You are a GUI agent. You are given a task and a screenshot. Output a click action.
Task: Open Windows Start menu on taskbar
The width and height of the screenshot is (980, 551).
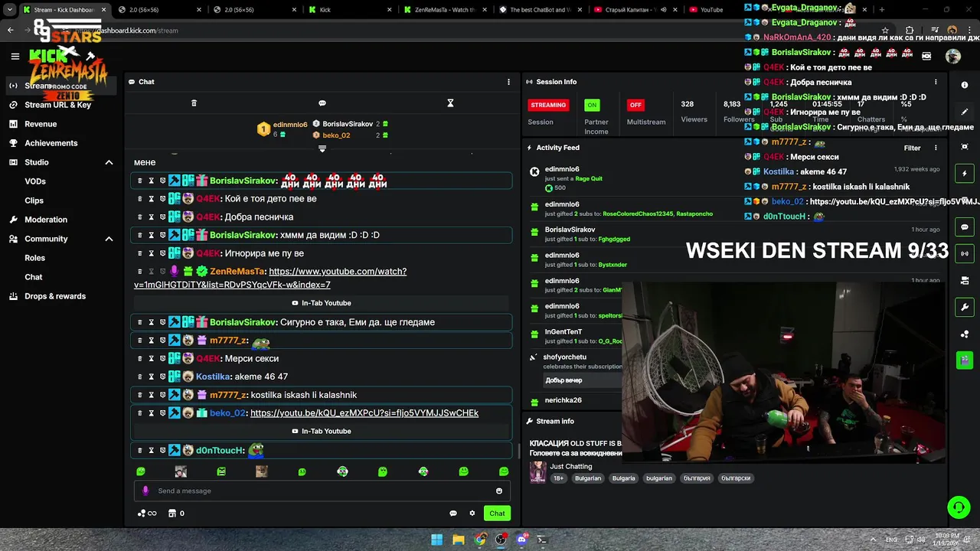[436, 540]
